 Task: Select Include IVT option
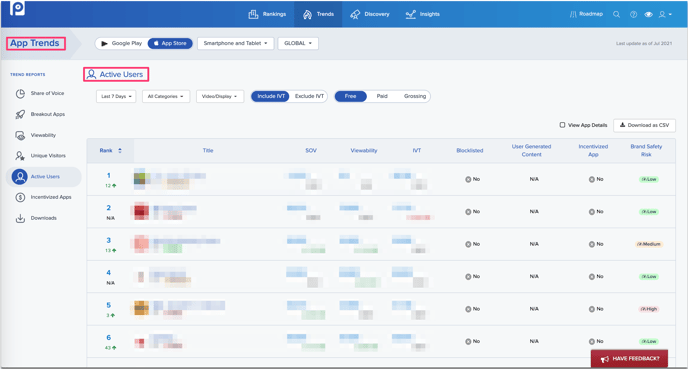270,96
